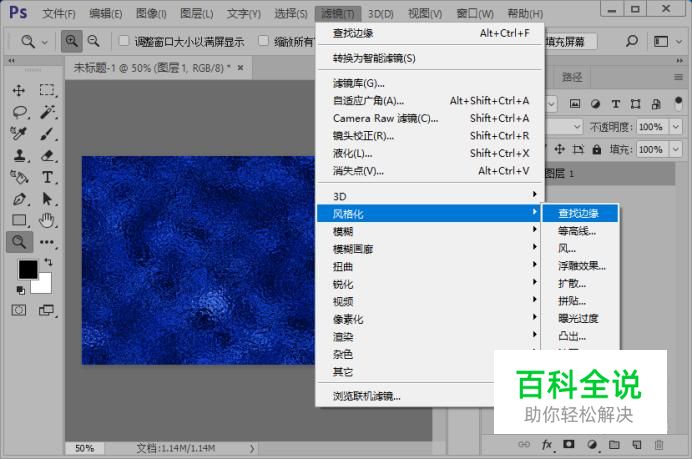Viewport: 692px width, 459px height.
Task: Filter layers by shape layers icon
Action: [x=636, y=104]
